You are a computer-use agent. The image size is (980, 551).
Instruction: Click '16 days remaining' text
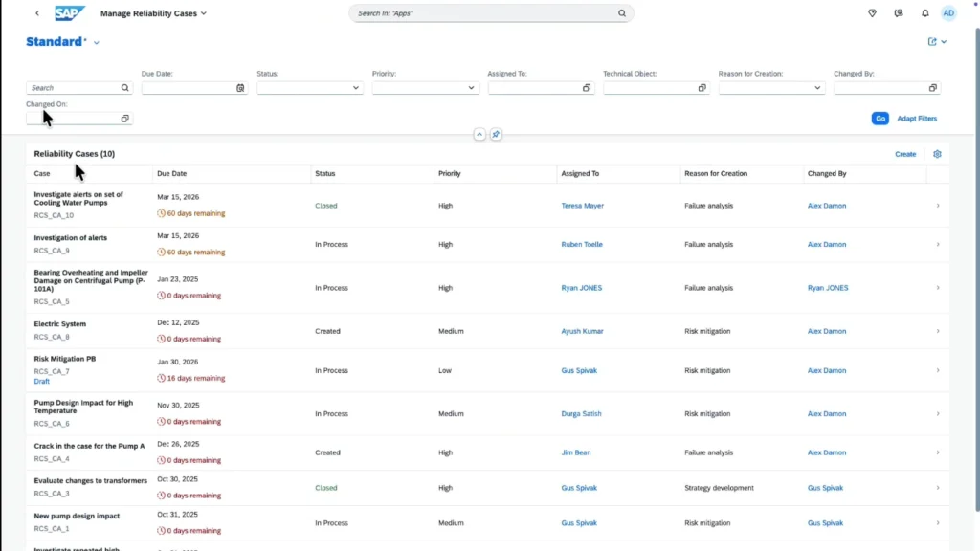pyautogui.click(x=195, y=379)
